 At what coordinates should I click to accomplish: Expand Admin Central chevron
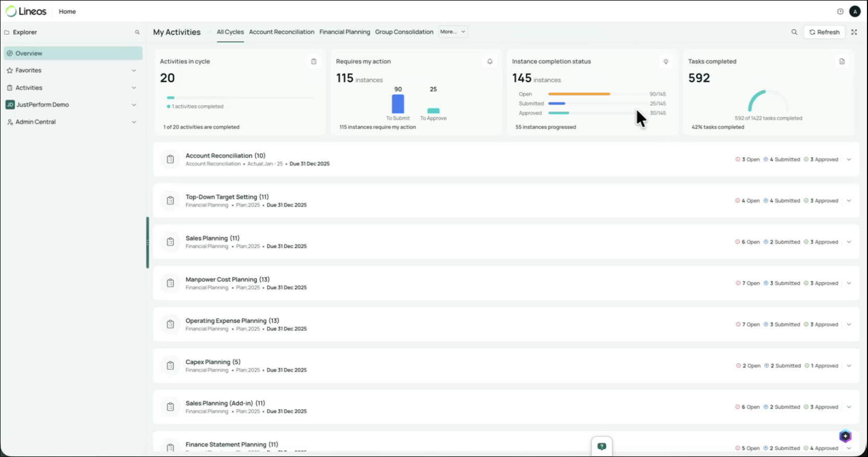click(x=134, y=122)
